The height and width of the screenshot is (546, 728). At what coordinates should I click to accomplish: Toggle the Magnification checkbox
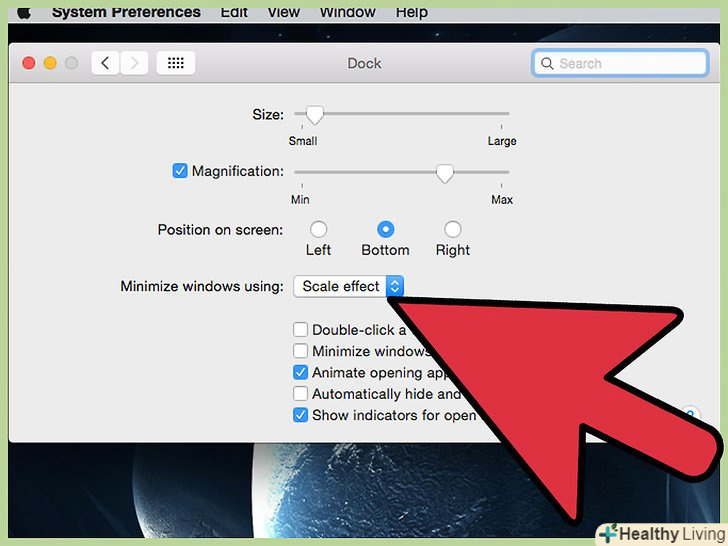coord(180,171)
